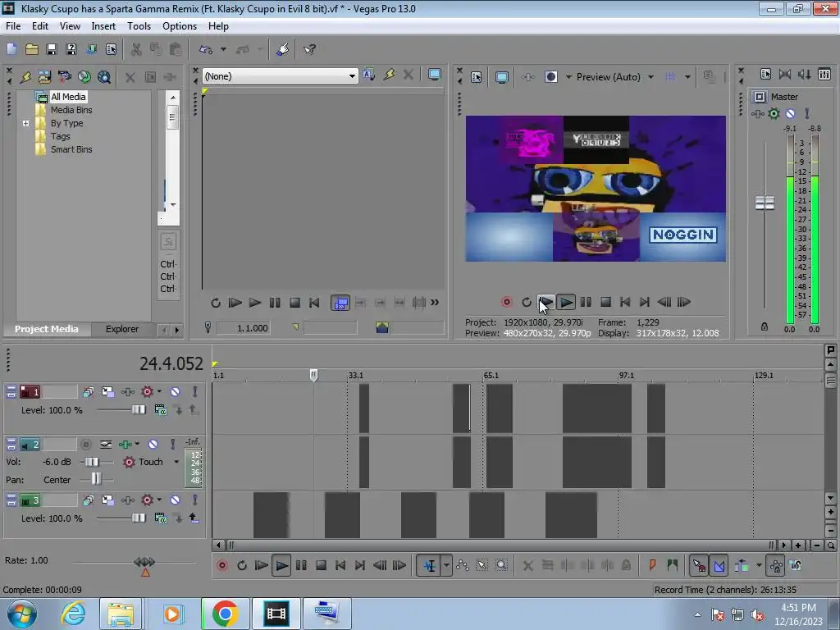Stop playback in the timeline transport
Screen dimensions: 840x630
321,565
